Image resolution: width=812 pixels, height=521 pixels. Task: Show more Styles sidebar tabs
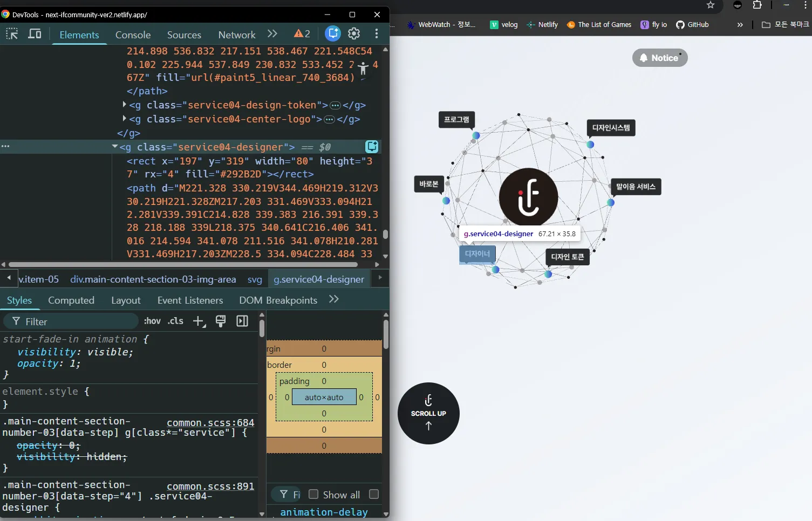[x=334, y=299]
